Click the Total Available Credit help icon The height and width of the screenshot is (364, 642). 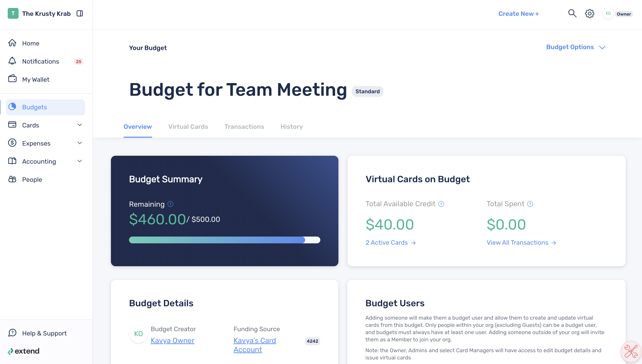pyautogui.click(x=441, y=204)
